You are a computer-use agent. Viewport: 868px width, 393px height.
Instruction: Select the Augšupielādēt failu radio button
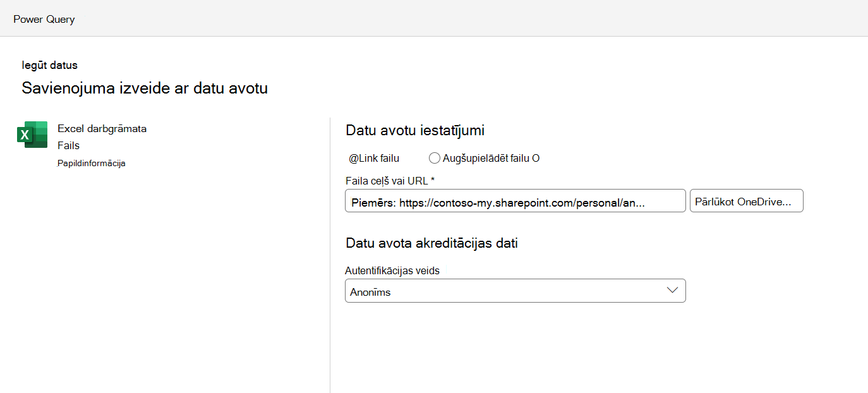pyautogui.click(x=435, y=158)
